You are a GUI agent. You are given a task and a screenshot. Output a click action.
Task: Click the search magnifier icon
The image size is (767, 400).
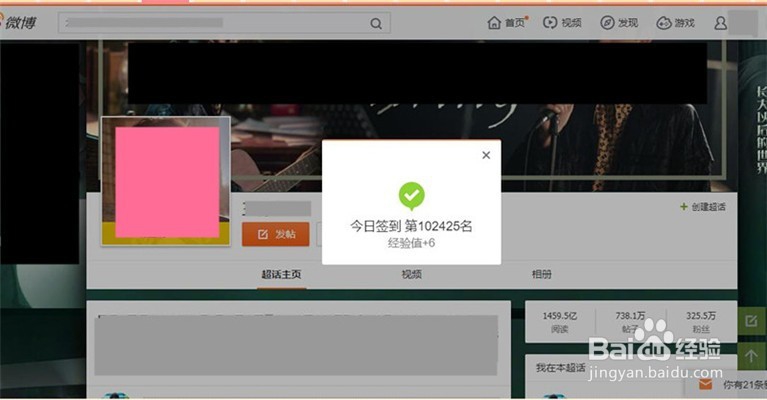click(x=376, y=23)
